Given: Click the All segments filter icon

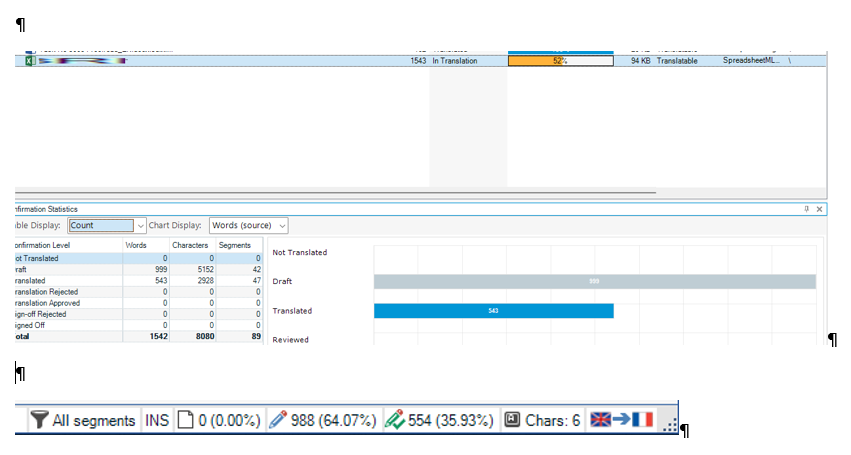Looking at the screenshot, I should [x=39, y=420].
